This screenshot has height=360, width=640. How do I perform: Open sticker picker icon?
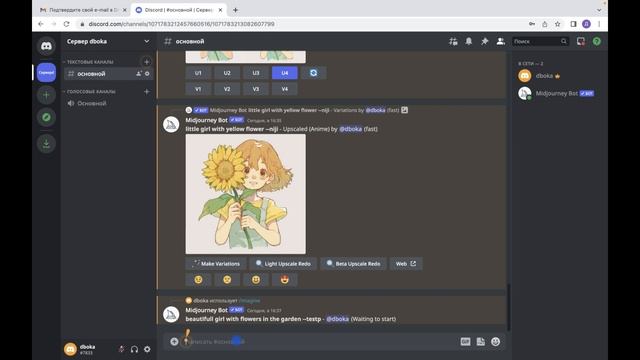pos(480,342)
